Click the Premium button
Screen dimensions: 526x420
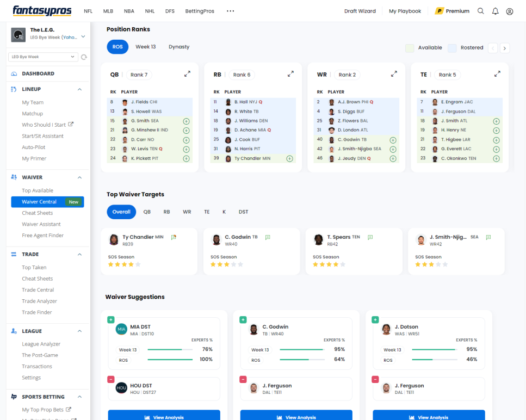point(452,11)
